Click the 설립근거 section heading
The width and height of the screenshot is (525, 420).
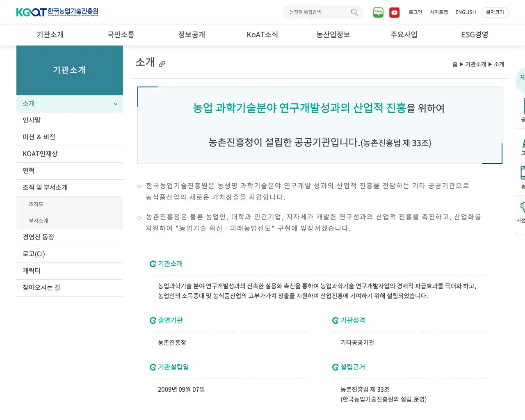click(353, 367)
